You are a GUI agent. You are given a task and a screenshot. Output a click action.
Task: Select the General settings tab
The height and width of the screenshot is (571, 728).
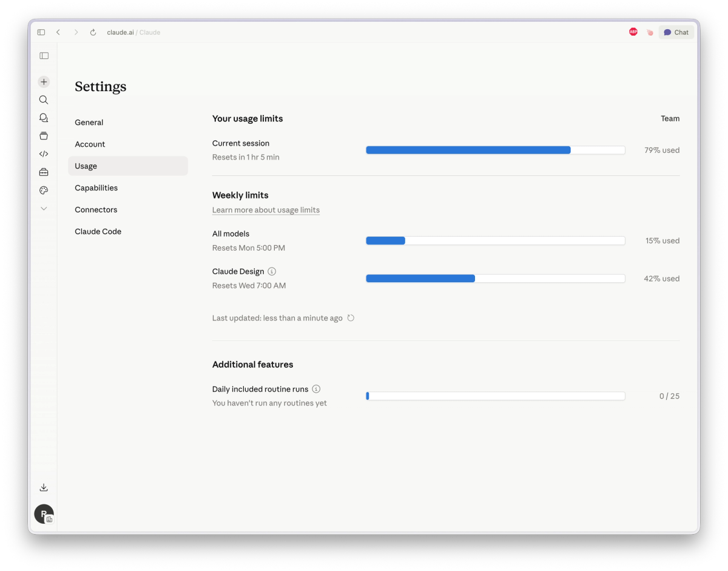click(128, 123)
